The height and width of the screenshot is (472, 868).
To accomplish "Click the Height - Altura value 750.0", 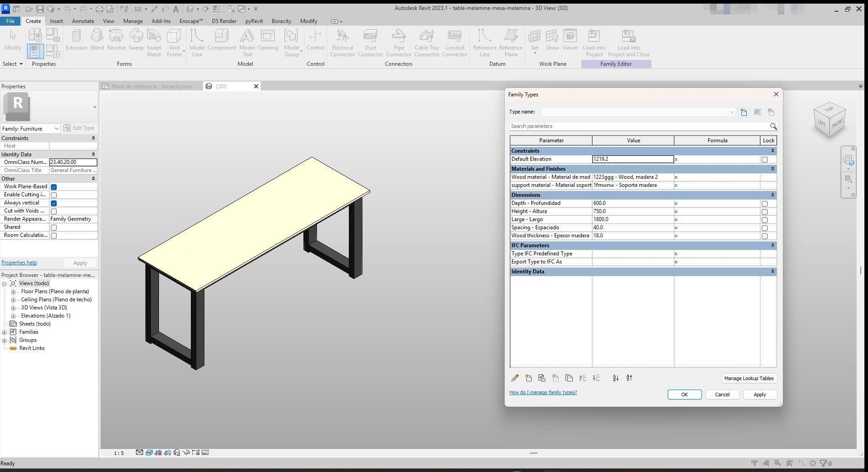I will (x=633, y=211).
